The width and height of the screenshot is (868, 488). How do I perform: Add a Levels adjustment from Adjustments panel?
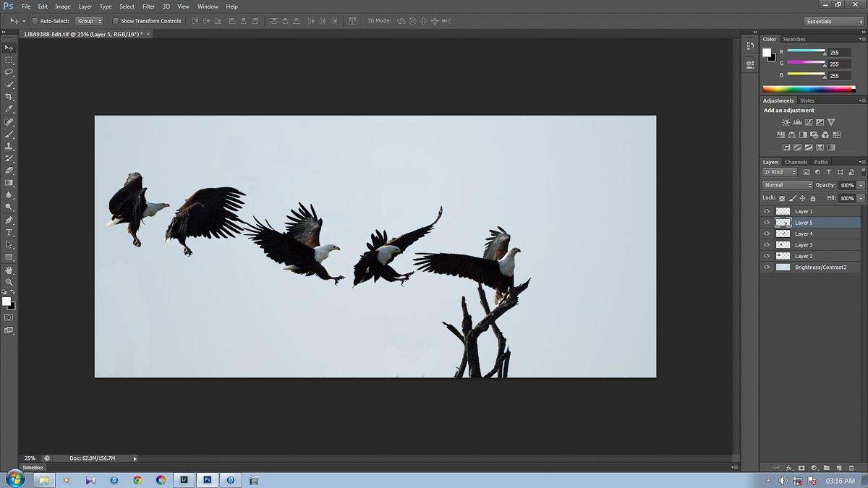pyautogui.click(x=798, y=122)
